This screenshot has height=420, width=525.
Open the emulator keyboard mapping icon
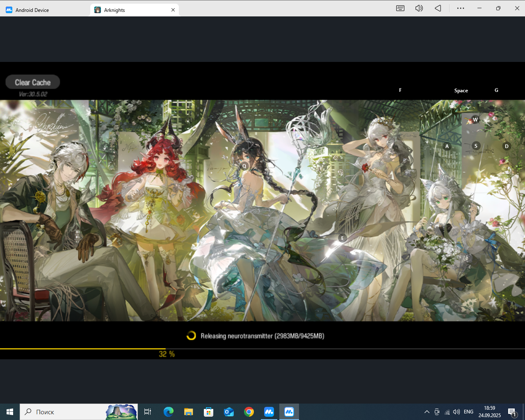(400, 8)
